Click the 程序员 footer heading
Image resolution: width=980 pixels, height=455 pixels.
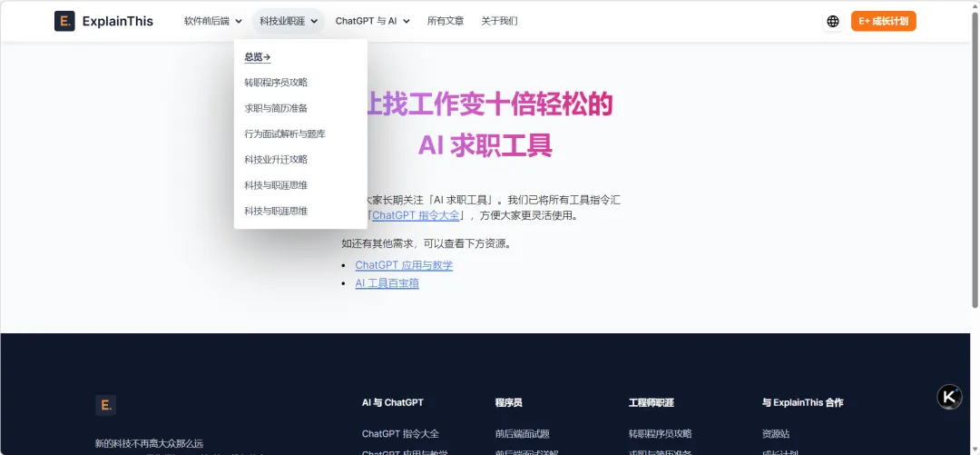click(x=509, y=402)
